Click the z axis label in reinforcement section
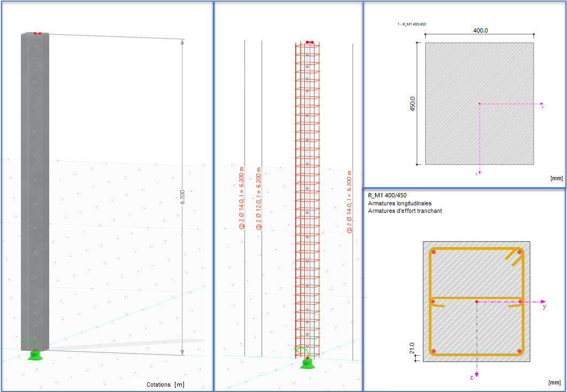The image size is (567, 392). click(472, 377)
